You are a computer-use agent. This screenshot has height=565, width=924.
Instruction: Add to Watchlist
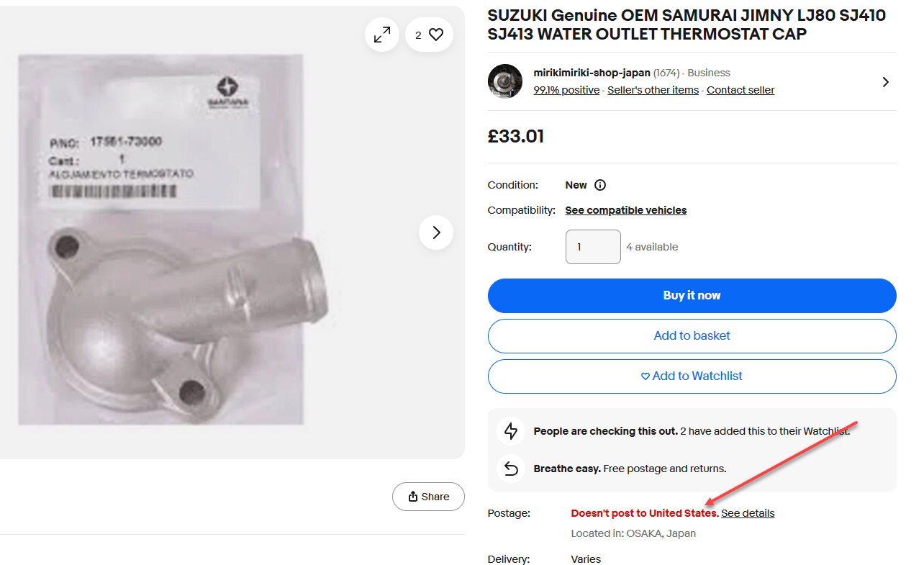click(692, 376)
